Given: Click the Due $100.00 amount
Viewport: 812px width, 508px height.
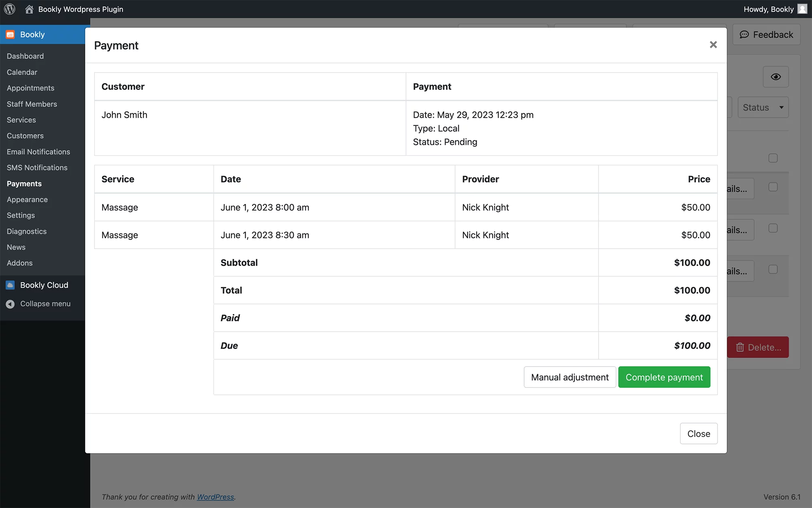Looking at the screenshot, I should coord(692,345).
